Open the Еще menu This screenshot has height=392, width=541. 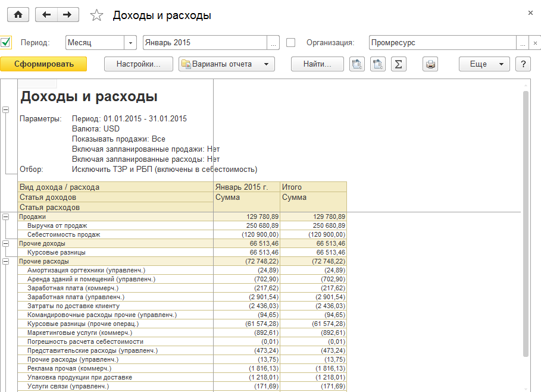[x=484, y=64]
